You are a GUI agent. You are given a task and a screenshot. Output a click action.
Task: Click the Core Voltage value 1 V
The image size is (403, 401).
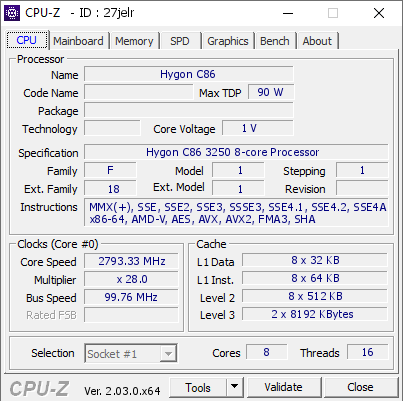point(258,128)
